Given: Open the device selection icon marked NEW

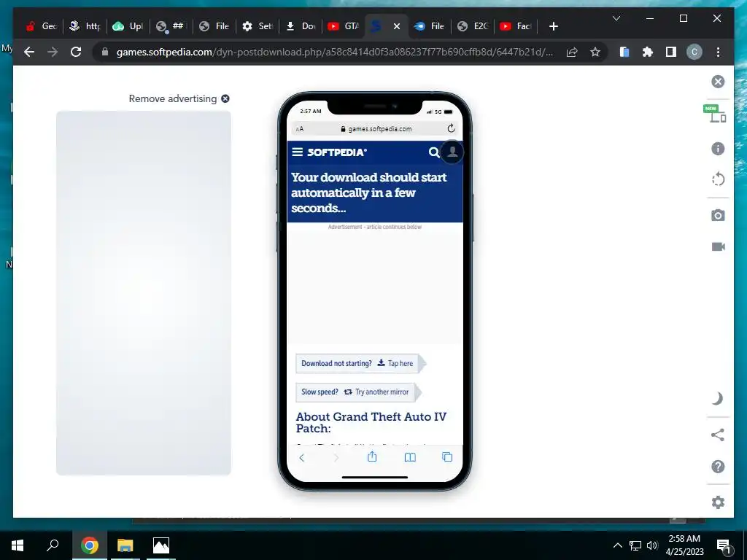Looking at the screenshot, I should click(715, 113).
